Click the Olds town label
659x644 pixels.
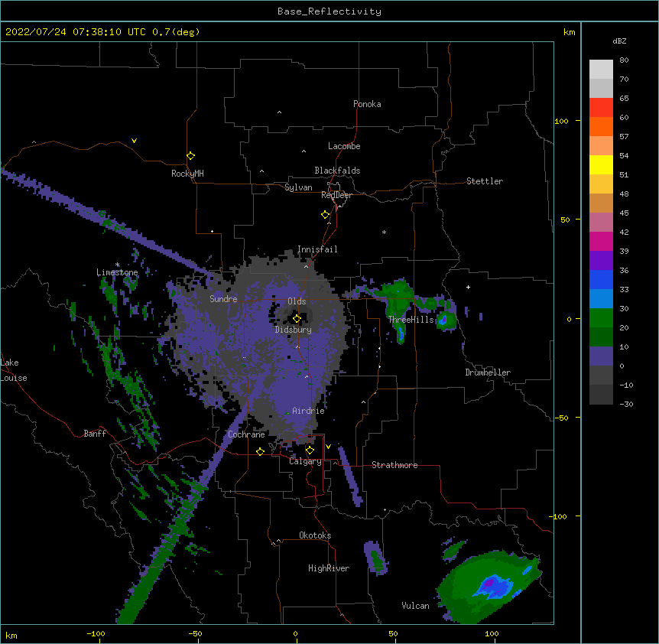click(297, 301)
